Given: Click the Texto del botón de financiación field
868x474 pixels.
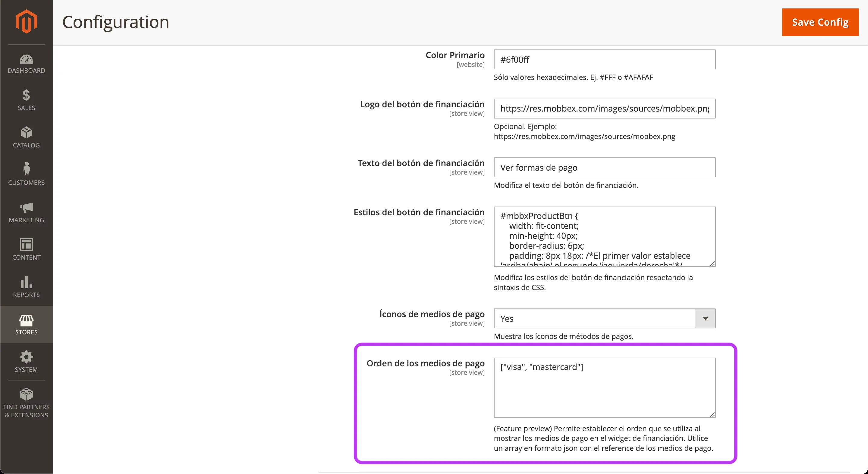Looking at the screenshot, I should (x=605, y=168).
